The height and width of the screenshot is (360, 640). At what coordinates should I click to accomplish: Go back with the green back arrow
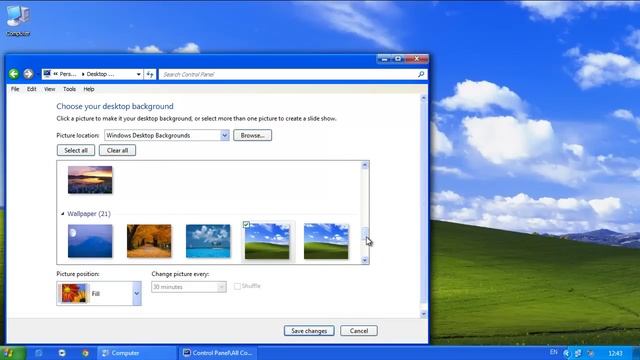tap(14, 74)
